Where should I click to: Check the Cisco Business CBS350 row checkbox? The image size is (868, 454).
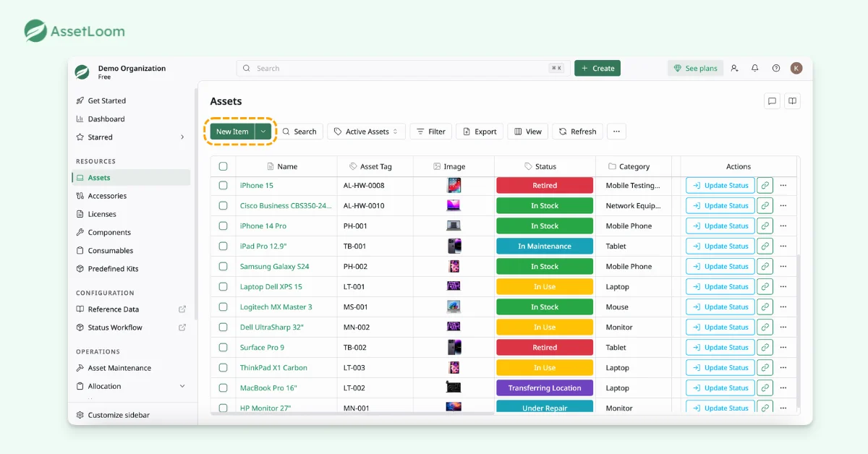click(223, 206)
